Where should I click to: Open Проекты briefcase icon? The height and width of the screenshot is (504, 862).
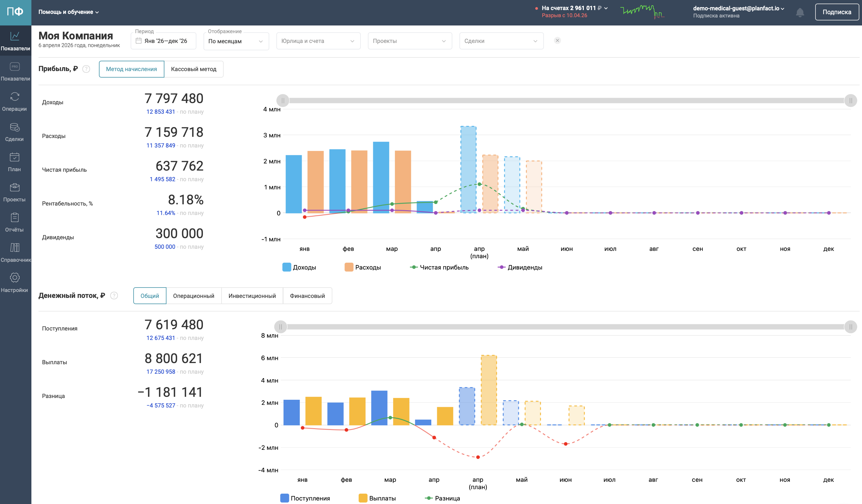15,187
